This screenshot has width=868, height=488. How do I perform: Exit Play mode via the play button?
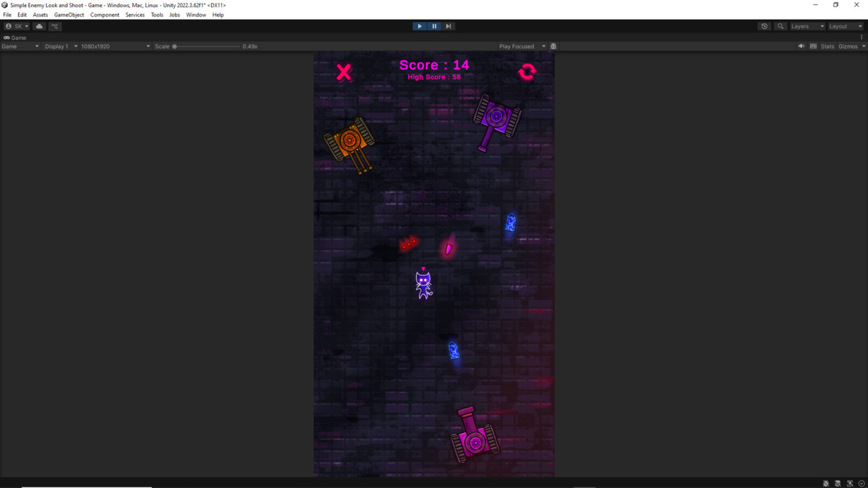click(420, 26)
